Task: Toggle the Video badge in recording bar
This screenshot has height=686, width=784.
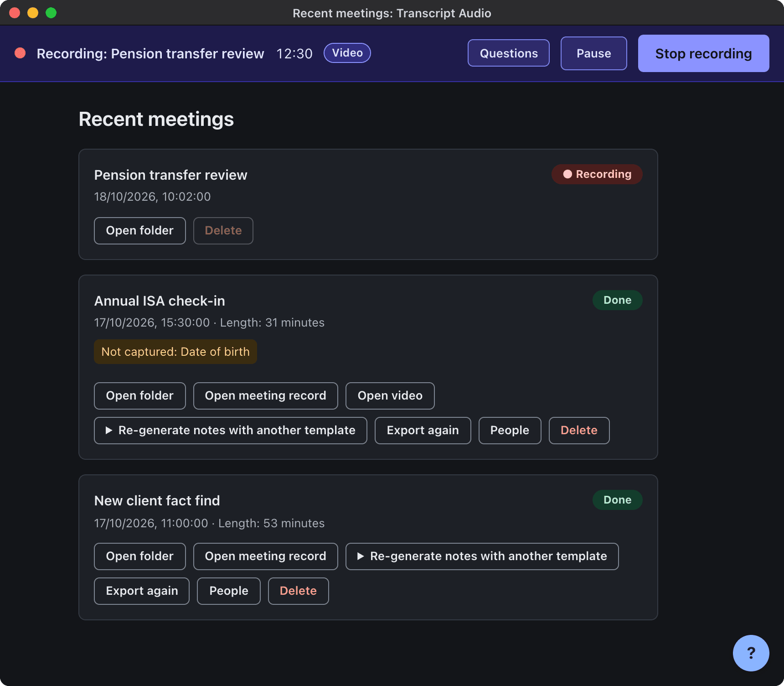Action: pyautogui.click(x=347, y=53)
